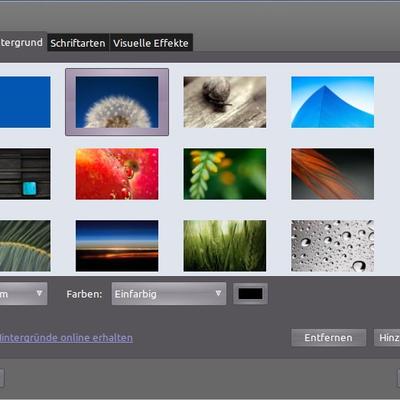Choose the solid blue wallpaper thumbnail
This screenshot has height=400, width=400.
point(25,102)
